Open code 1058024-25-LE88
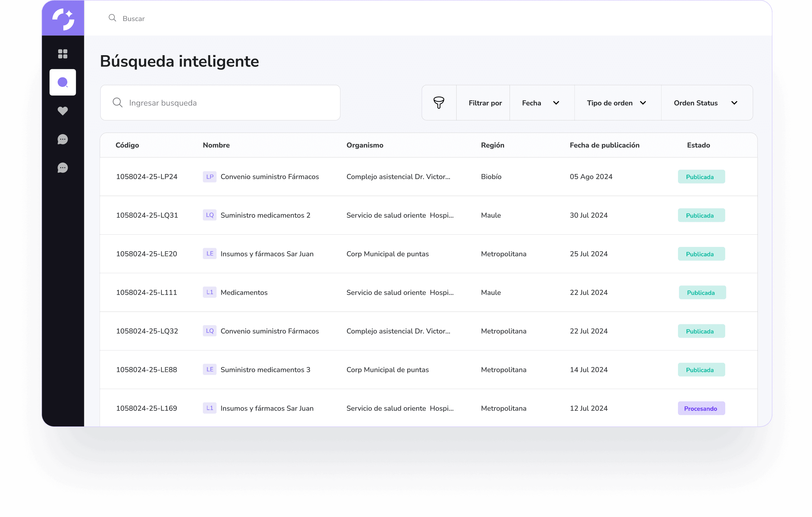812x517 pixels. pyautogui.click(x=146, y=369)
